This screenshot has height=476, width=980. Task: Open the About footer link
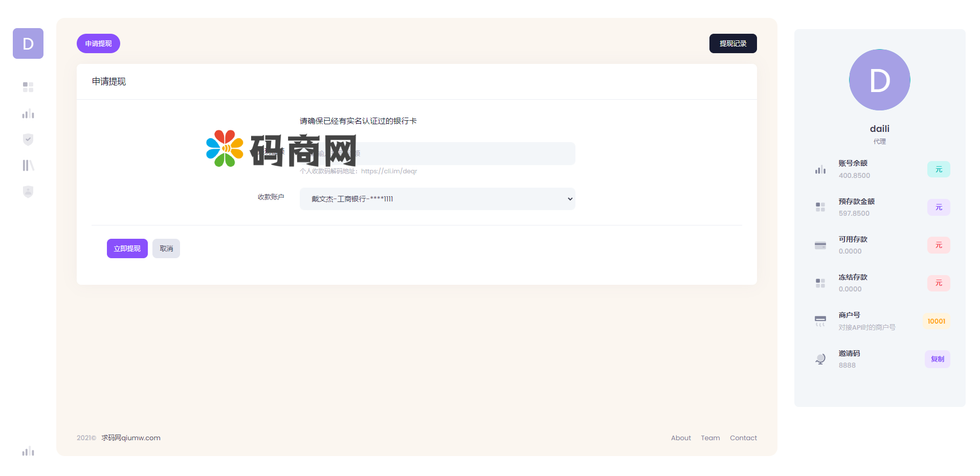pyautogui.click(x=681, y=438)
